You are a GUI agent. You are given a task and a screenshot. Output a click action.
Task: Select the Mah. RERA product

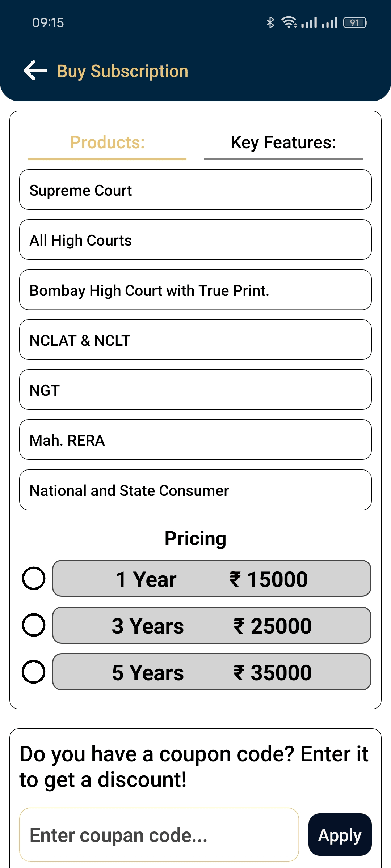[x=195, y=439]
